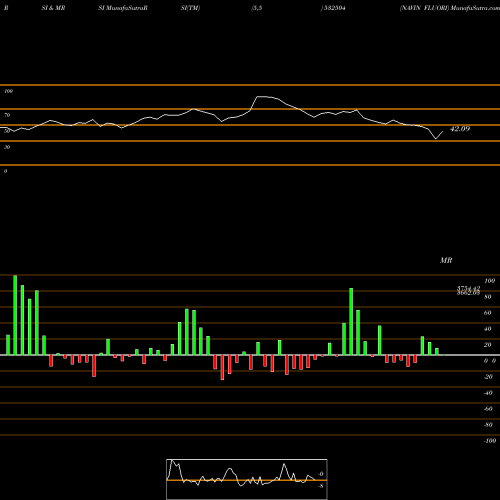This screenshot has height=500, width=500.
Task: Click the 100 label on the RSI chart
Action: tap(8, 91)
